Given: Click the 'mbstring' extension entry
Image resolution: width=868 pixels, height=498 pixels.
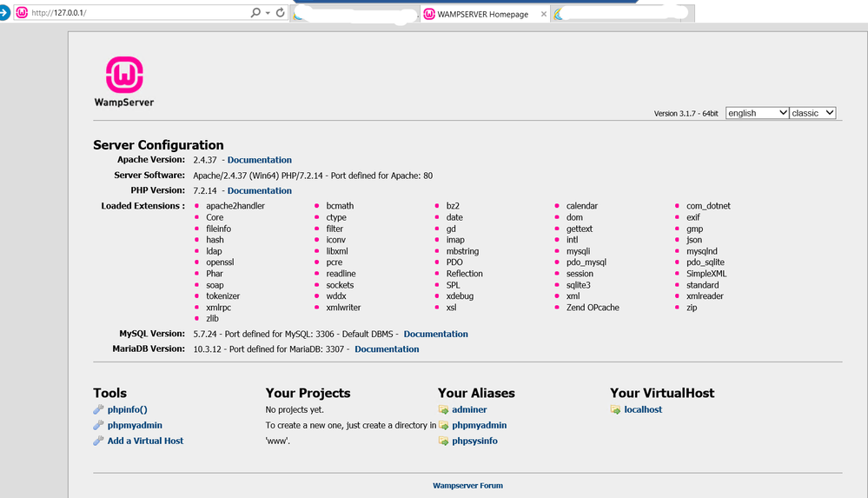Looking at the screenshot, I should click(463, 251).
